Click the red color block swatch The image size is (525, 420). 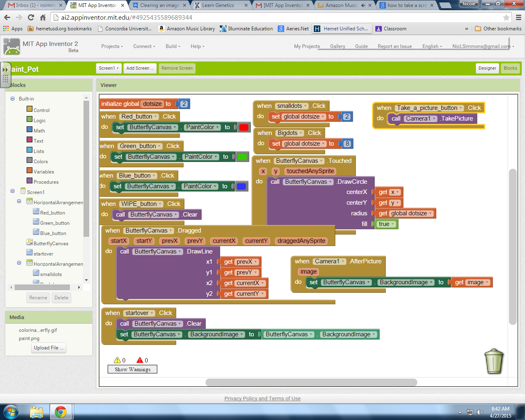pos(244,128)
